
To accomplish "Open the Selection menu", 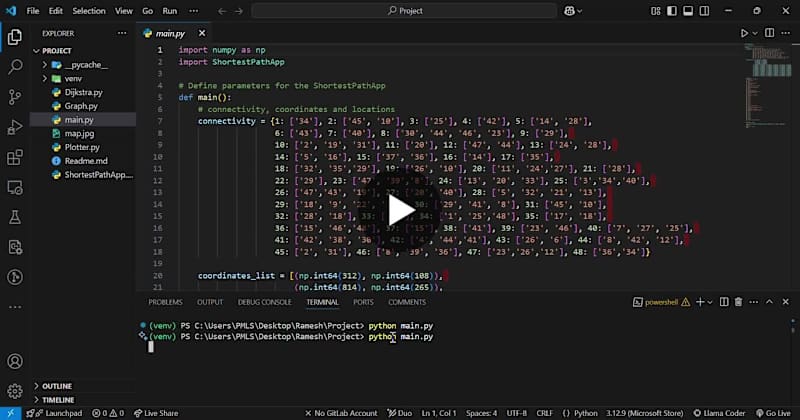I will pos(89,11).
